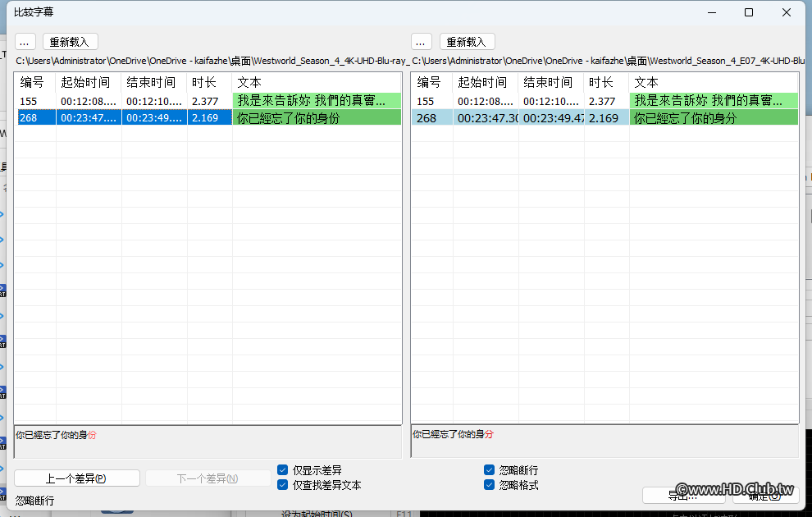Open left subtitle file browse button
Screen dimensions: 812x517
25,42
